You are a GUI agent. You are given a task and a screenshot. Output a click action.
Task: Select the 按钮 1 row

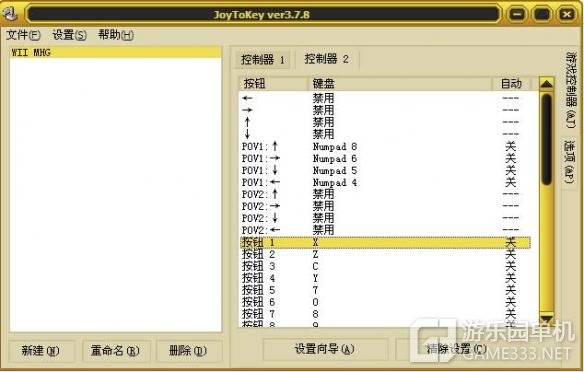pyautogui.click(x=385, y=242)
